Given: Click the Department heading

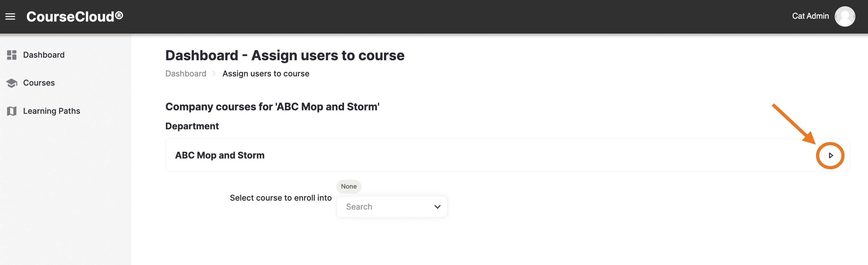Looking at the screenshot, I should (192, 126).
